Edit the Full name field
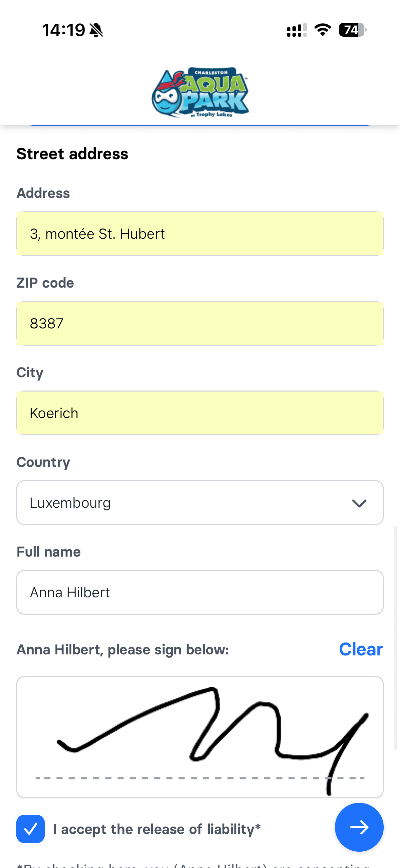 coord(200,592)
